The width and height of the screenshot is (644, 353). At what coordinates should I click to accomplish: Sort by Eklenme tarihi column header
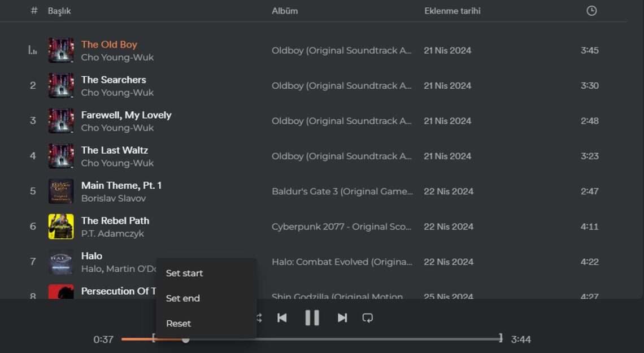[452, 11]
